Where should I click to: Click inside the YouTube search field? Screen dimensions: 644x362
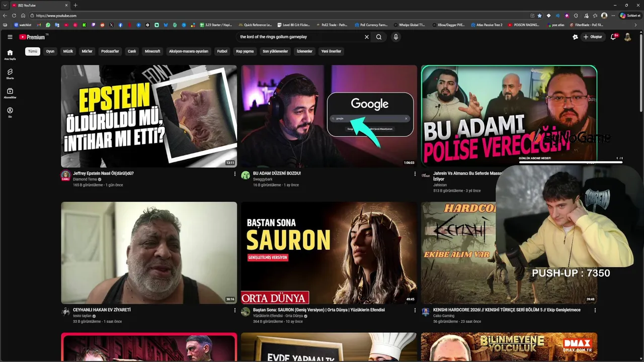[x=299, y=37]
